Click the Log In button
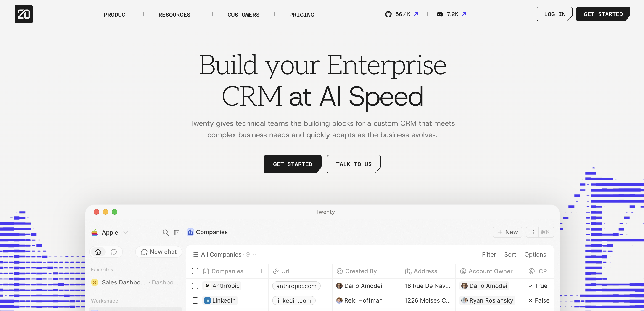 click(x=554, y=14)
